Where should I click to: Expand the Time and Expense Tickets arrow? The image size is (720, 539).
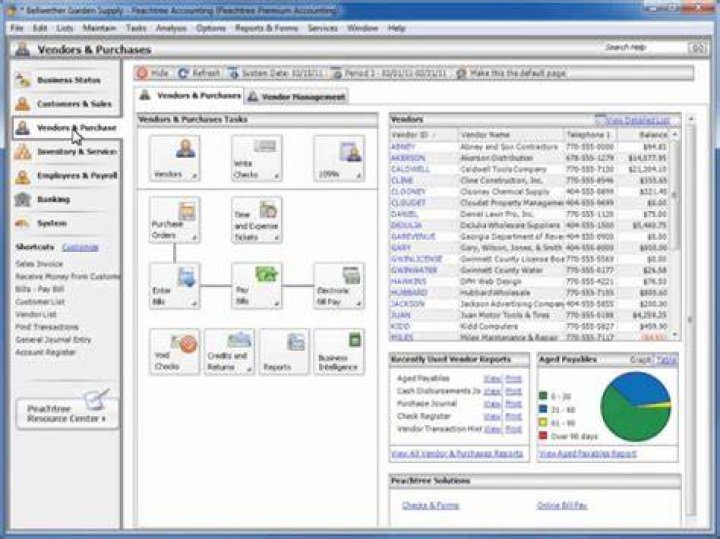point(276,238)
